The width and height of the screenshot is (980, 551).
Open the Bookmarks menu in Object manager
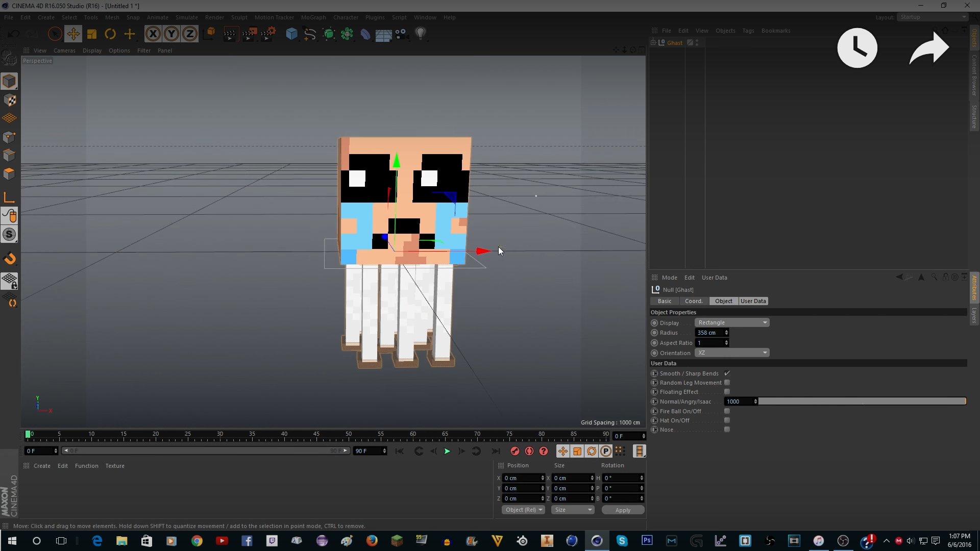(x=776, y=31)
